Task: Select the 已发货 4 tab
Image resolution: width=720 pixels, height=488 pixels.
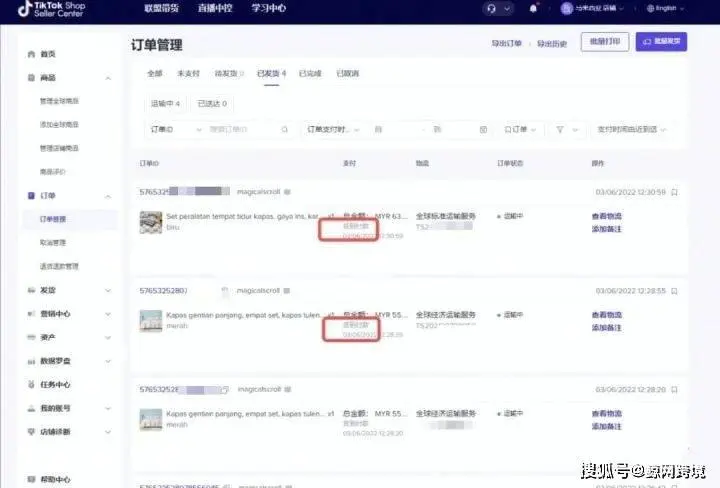Action: tap(271, 73)
